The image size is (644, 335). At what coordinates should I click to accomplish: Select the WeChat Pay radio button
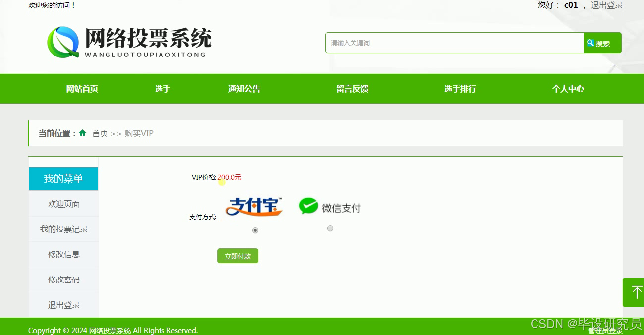click(330, 228)
